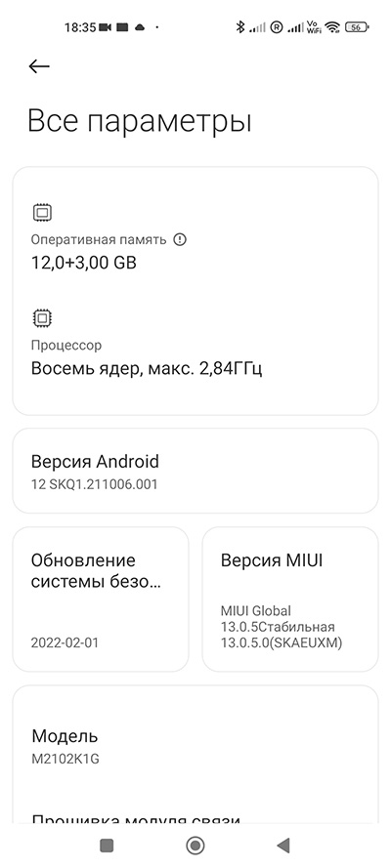Screen dimensions: 391x868
Task: Tap the Wi-Fi status icon
Action: [332, 26]
